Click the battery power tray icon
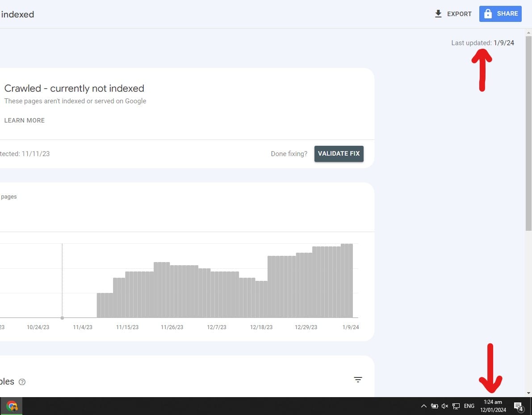 pyautogui.click(x=434, y=406)
